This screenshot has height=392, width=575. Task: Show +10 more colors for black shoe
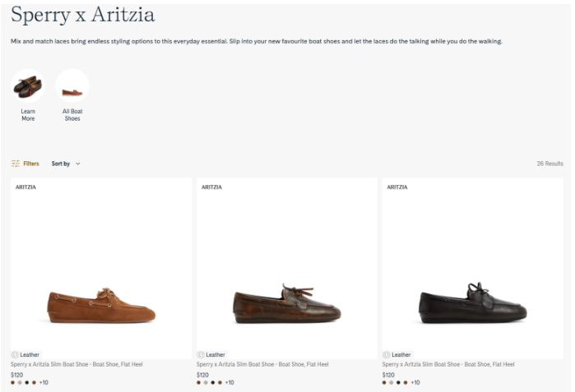coord(415,382)
